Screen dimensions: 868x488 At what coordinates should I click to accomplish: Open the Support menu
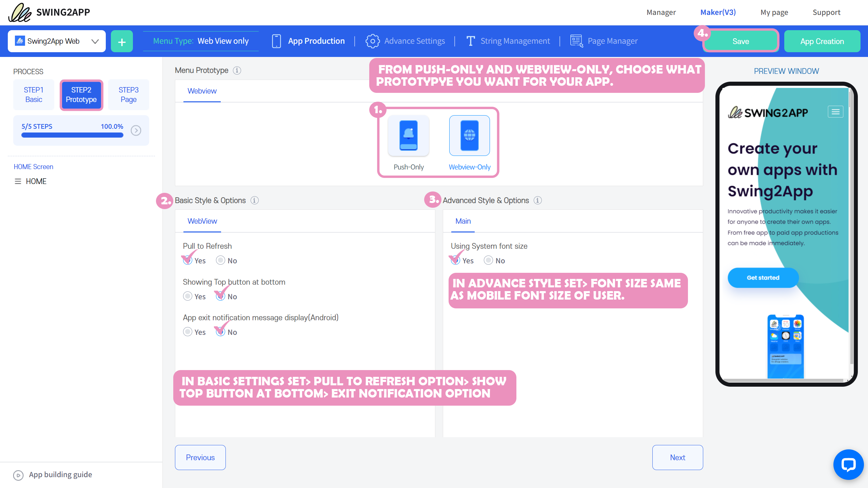point(827,12)
